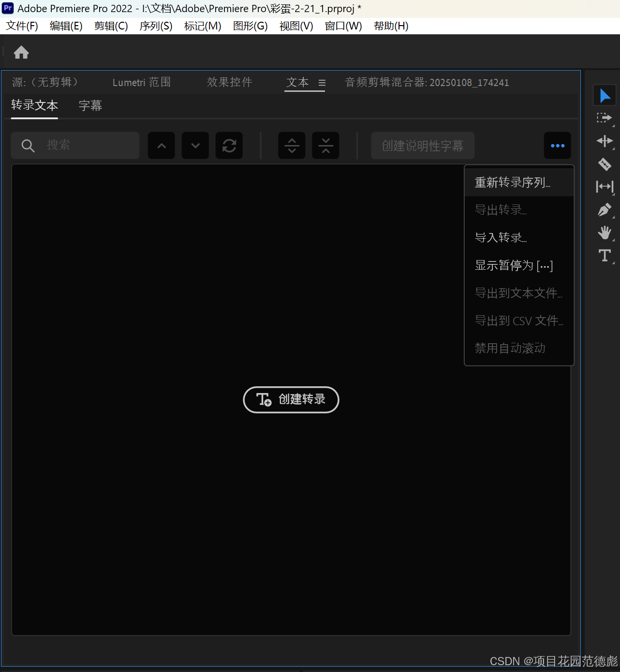
Task: Switch to the 音频剪辑混合器 tab
Action: [427, 82]
